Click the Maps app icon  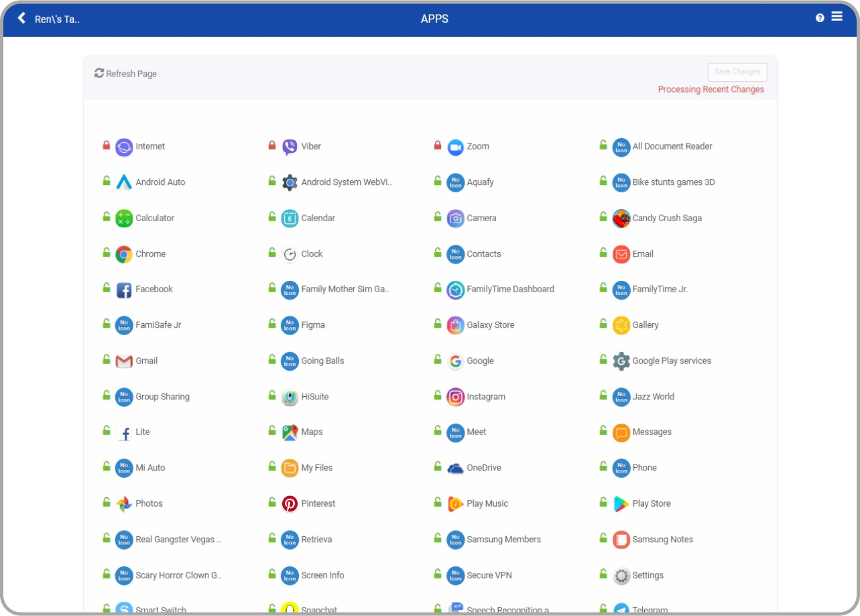[290, 432]
